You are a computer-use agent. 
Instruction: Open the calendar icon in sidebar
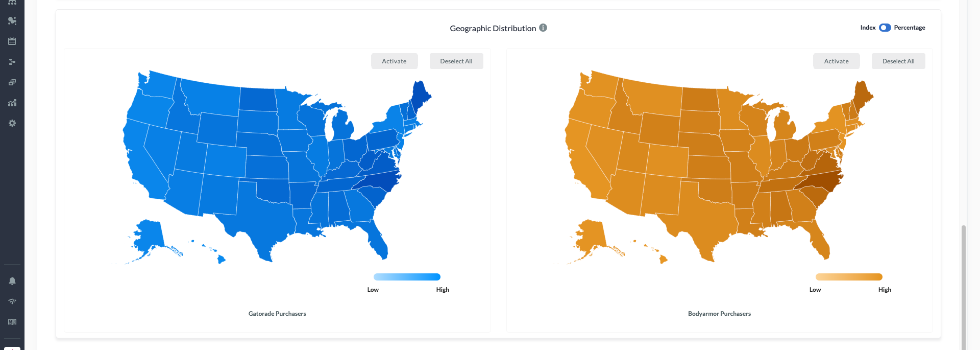pos(12,41)
